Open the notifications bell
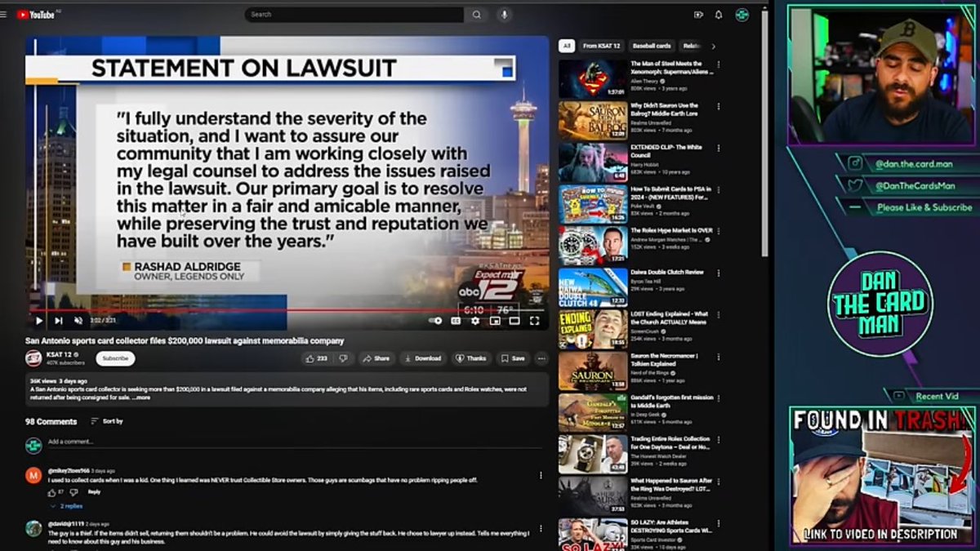The image size is (980, 551). (x=719, y=15)
